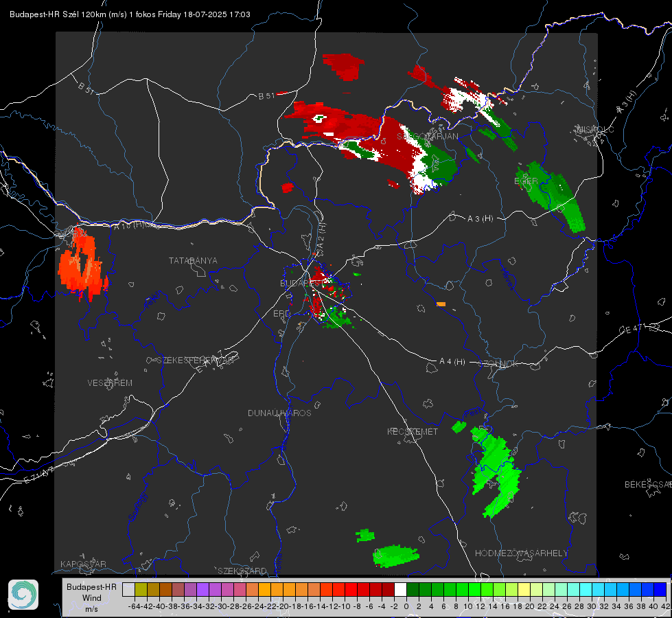The width and height of the screenshot is (672, 618).
Task: Click the HÓDMEZŐVÁSÁRHELY city label
Action: pyautogui.click(x=521, y=553)
